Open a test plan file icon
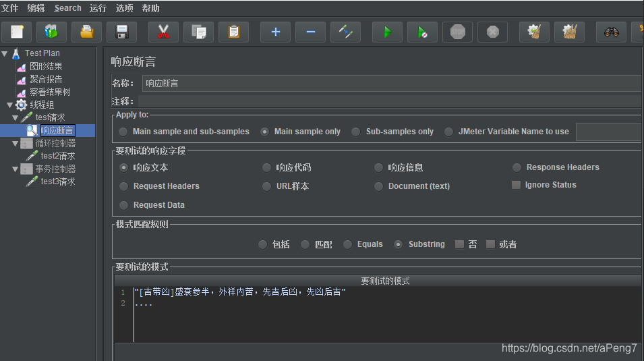Image resolution: width=644 pixels, height=361 pixels. coord(87,32)
